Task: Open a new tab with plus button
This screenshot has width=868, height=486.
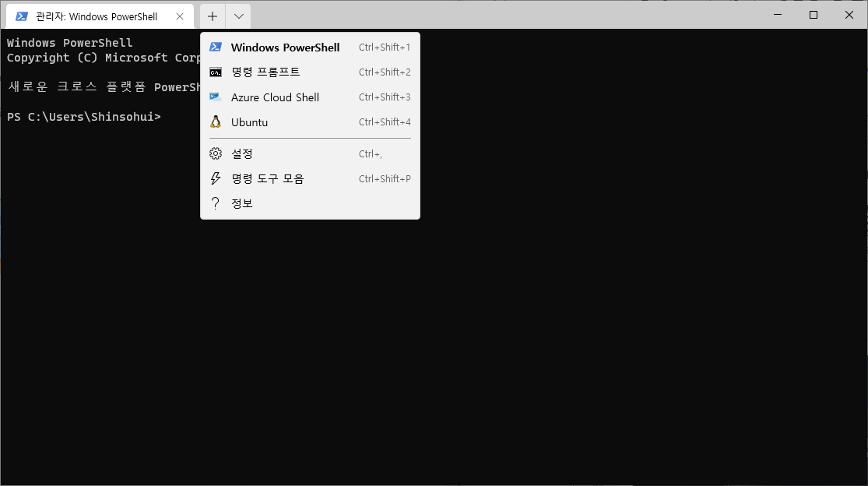Action: point(213,16)
